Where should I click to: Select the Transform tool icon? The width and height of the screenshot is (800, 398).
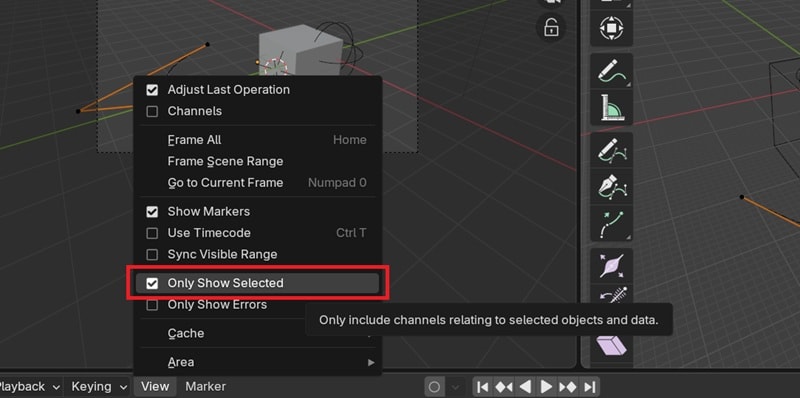click(611, 28)
